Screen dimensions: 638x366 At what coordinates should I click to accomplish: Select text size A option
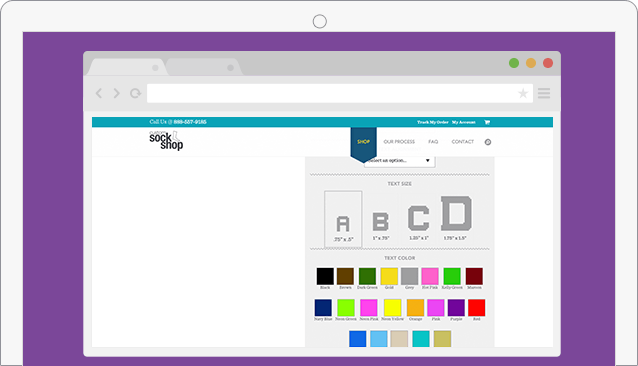[343, 219]
